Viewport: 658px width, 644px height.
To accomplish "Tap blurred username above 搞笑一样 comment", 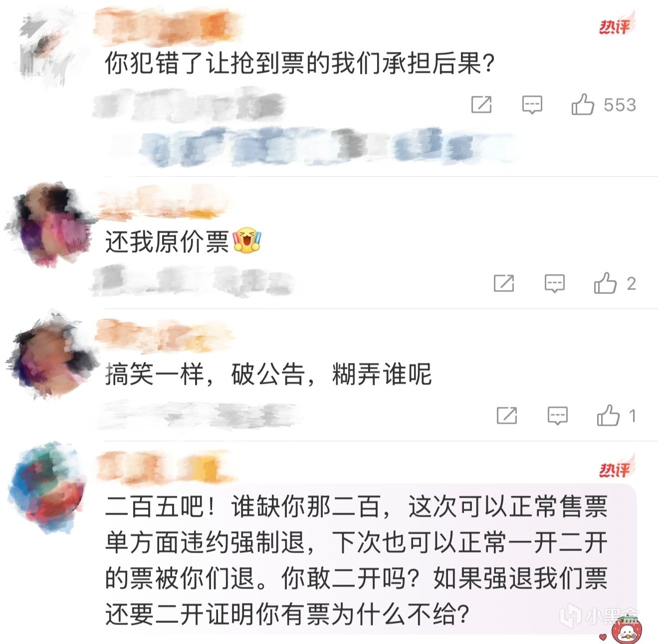I will click(165, 334).
